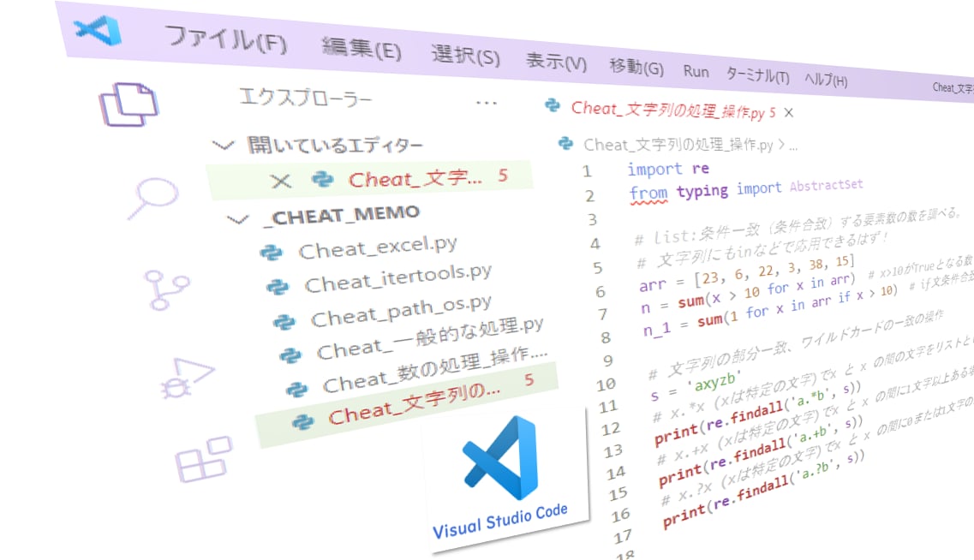Click the エクスプローラー panel title
Screen dimensions: 974x560
(x=306, y=98)
